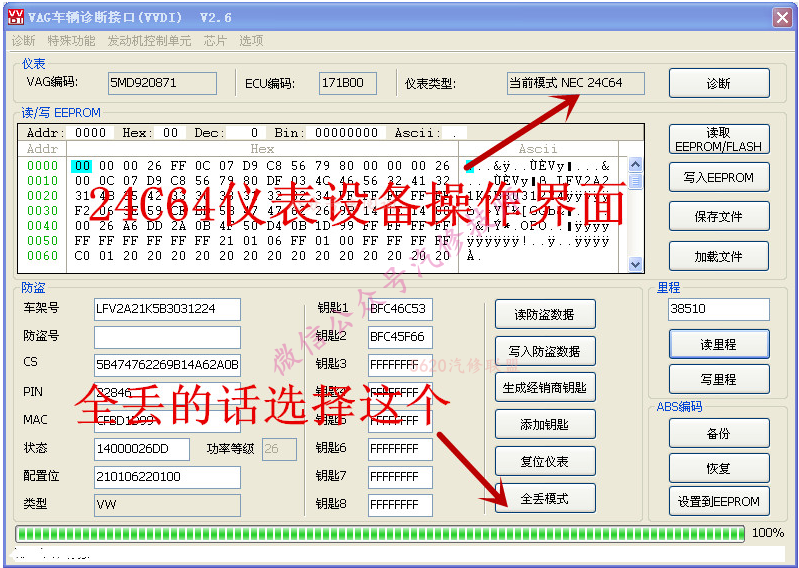Click the 仪表类型 field showing NEC 24C64
Screen dimensions: 799x568
576,83
